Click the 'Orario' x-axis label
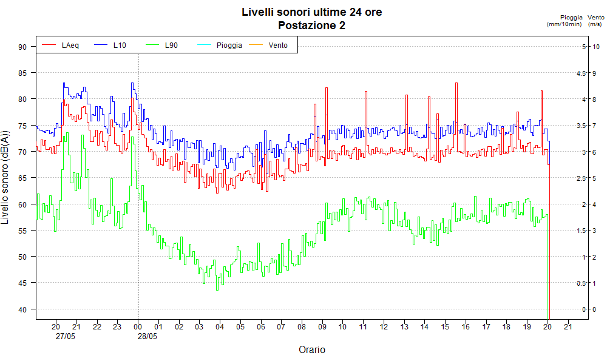Image resolution: width=607 pixels, height=364 pixels. [x=312, y=350]
